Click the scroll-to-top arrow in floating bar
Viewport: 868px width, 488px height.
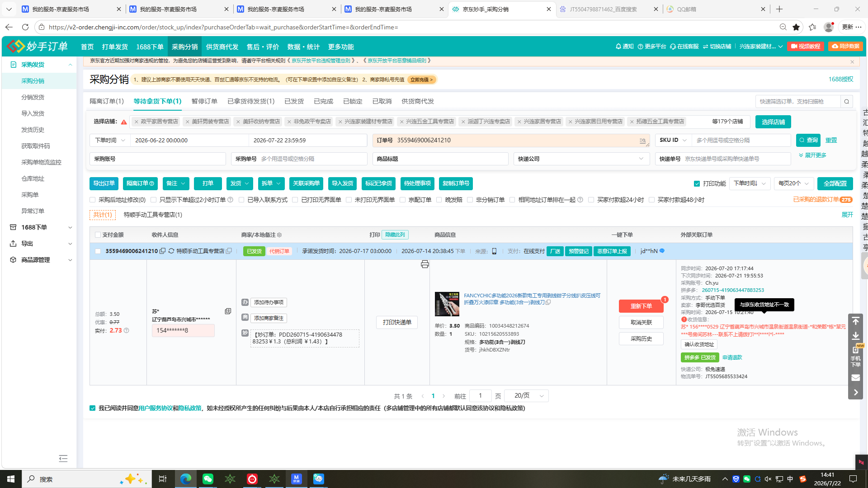coord(855,321)
